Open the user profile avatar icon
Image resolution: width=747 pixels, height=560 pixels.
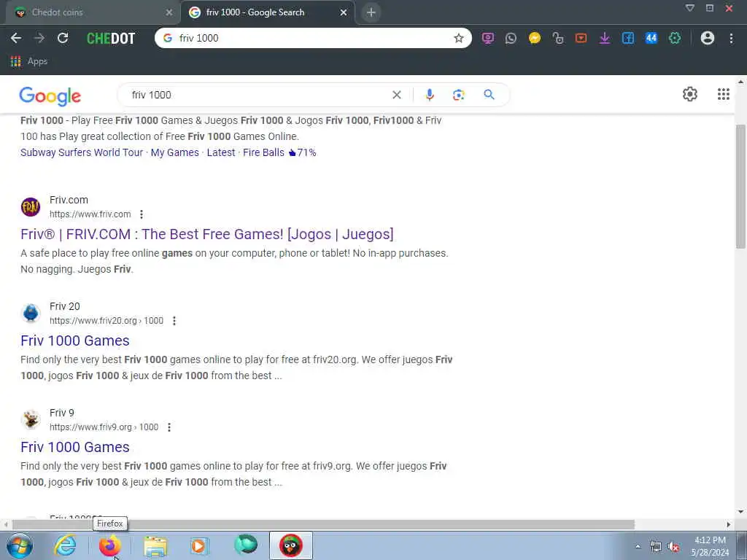click(708, 38)
